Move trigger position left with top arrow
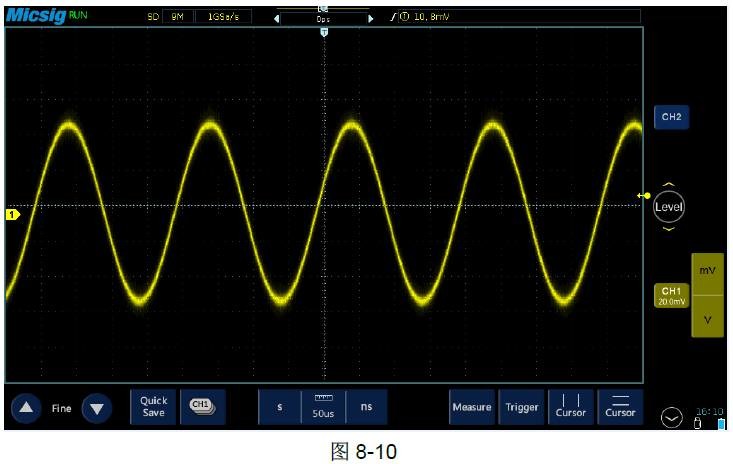Viewport: 733px width, 464px height. click(278, 18)
